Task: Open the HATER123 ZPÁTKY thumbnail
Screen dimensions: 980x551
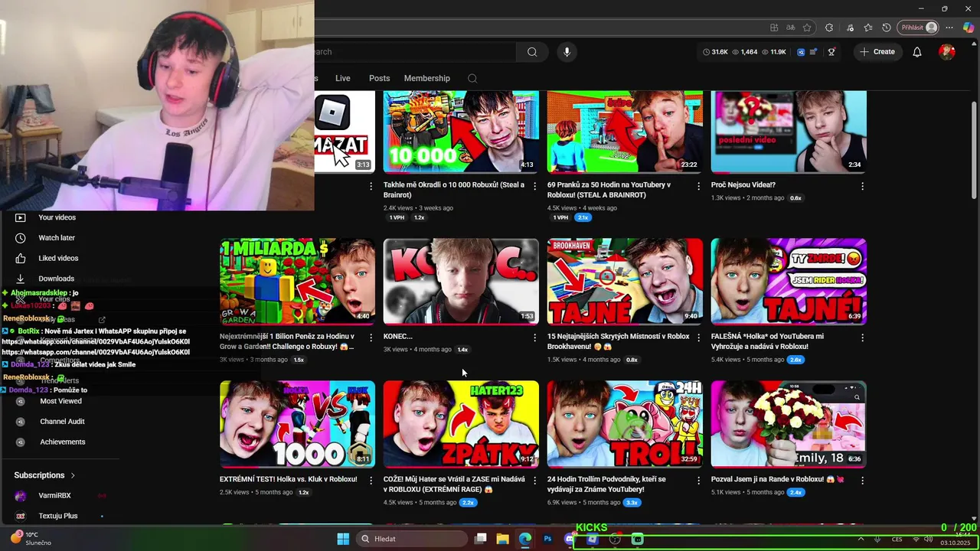Action: tap(461, 424)
